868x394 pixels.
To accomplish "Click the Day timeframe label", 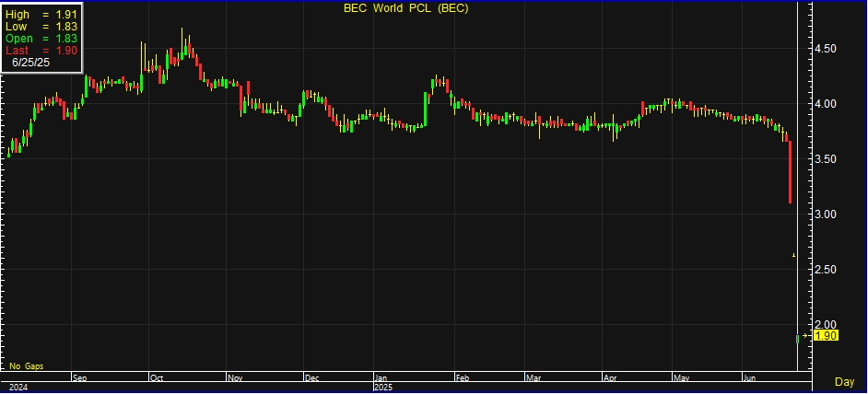I will [x=843, y=381].
